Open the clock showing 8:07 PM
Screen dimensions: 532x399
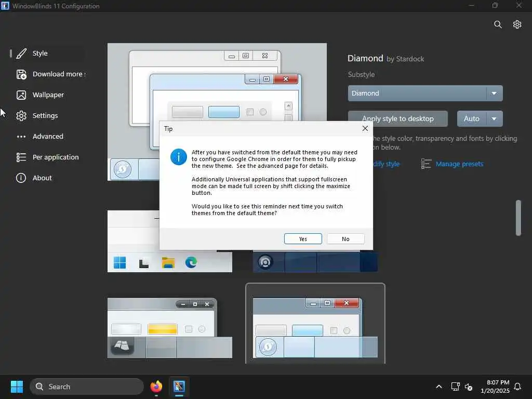click(x=495, y=387)
